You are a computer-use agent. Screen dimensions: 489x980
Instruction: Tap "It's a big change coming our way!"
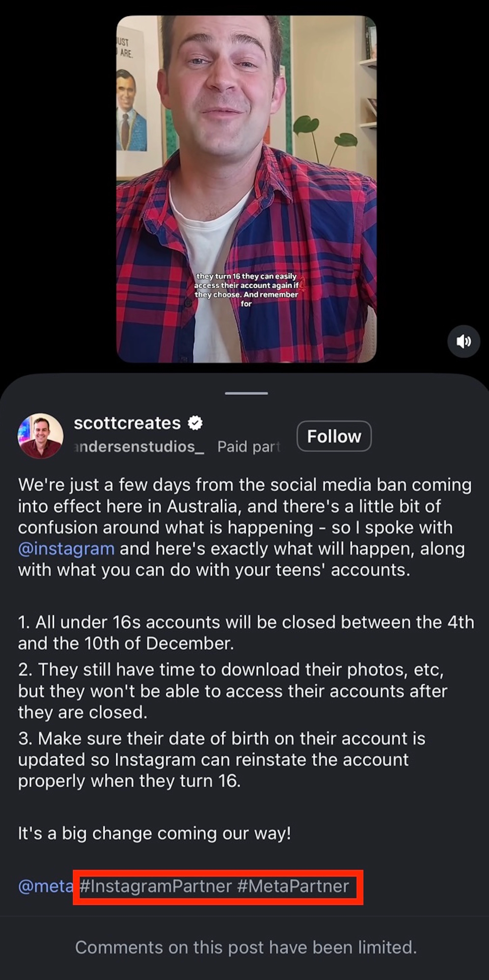click(154, 833)
